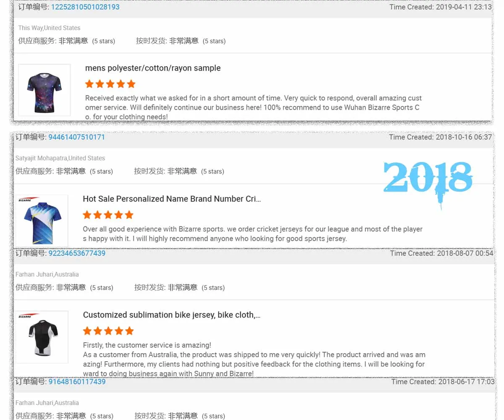This screenshot has width=504, height=420.
Task: Click the blue cricket jersey thumbnail
Action: point(42,220)
